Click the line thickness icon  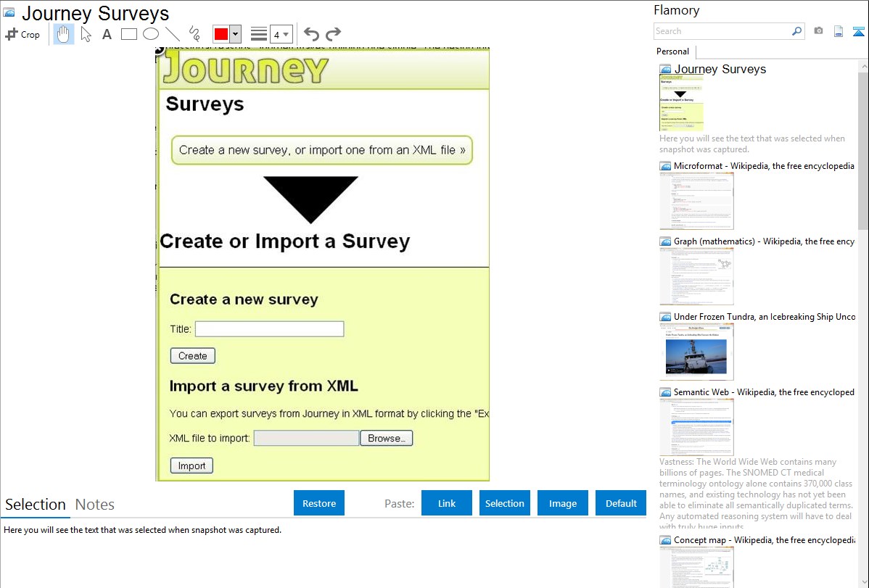pos(259,34)
